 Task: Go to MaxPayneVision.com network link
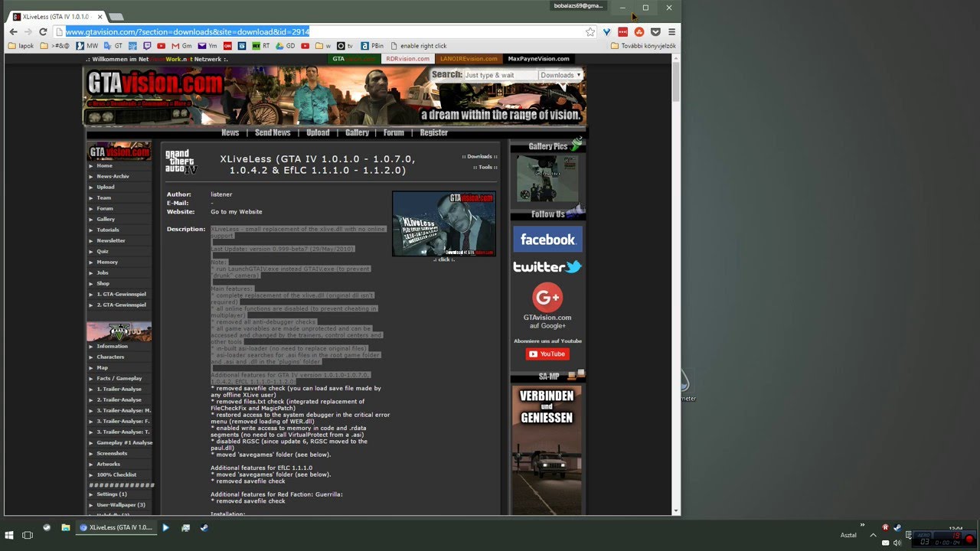click(539, 59)
